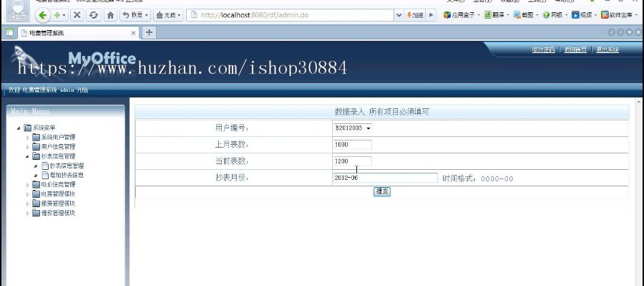644x286 pixels.
Task: Go back with the green back arrow
Action: point(43,15)
